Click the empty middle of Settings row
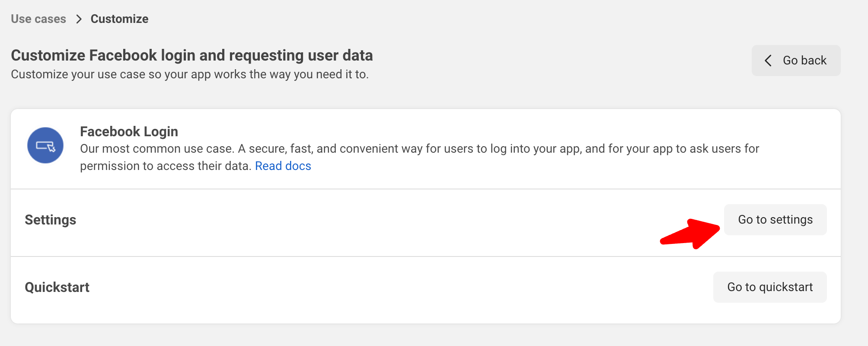 pyautogui.click(x=367, y=222)
